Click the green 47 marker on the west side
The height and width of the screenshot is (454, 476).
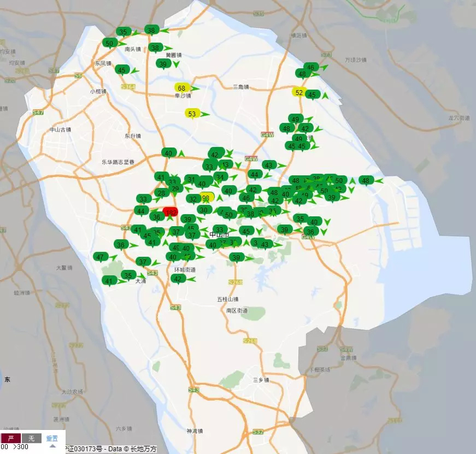99,257
